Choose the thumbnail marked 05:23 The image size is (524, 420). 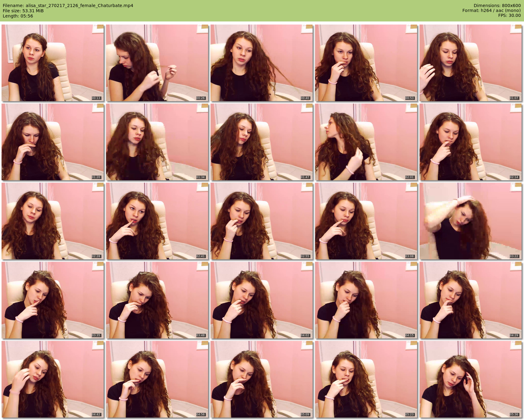point(366,379)
